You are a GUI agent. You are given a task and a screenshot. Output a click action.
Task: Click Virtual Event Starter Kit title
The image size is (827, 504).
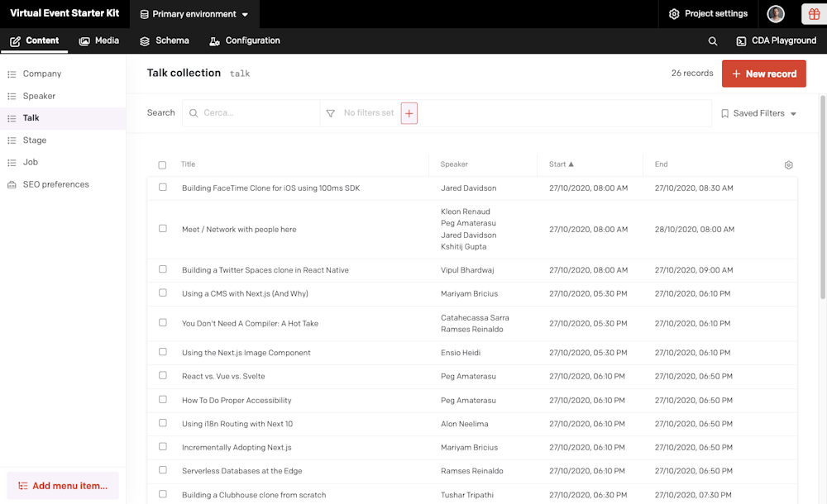click(x=65, y=14)
